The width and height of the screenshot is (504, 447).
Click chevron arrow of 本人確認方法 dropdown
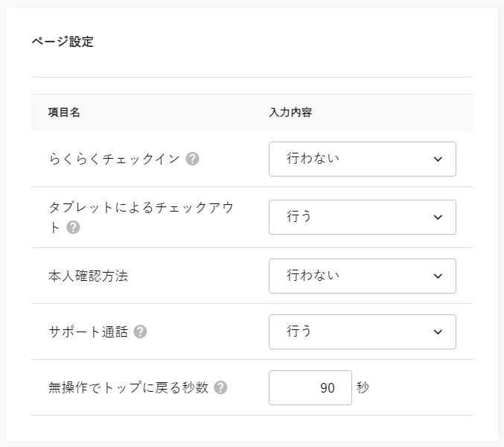coord(438,276)
